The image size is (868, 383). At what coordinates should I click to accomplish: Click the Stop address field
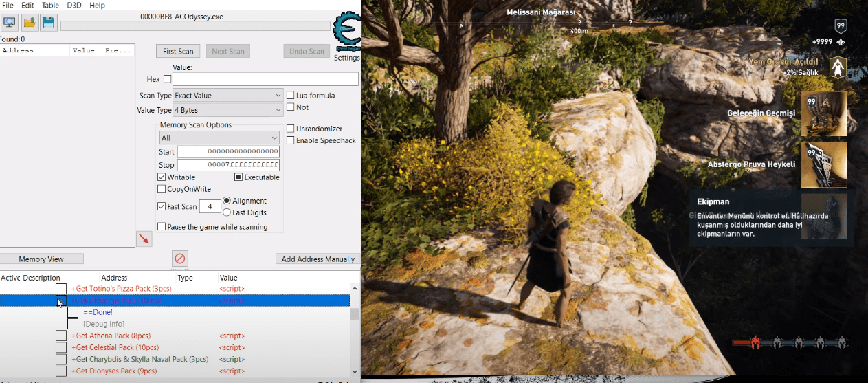(228, 165)
